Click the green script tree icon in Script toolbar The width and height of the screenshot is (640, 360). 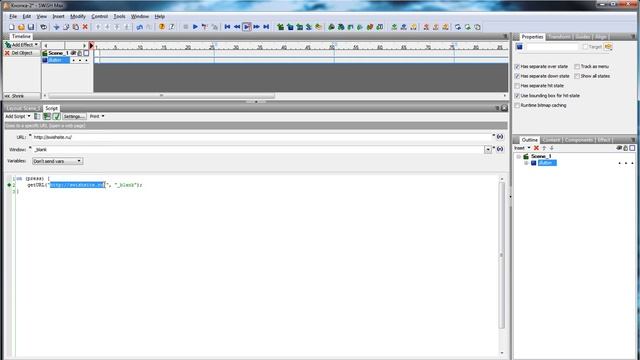(47, 117)
